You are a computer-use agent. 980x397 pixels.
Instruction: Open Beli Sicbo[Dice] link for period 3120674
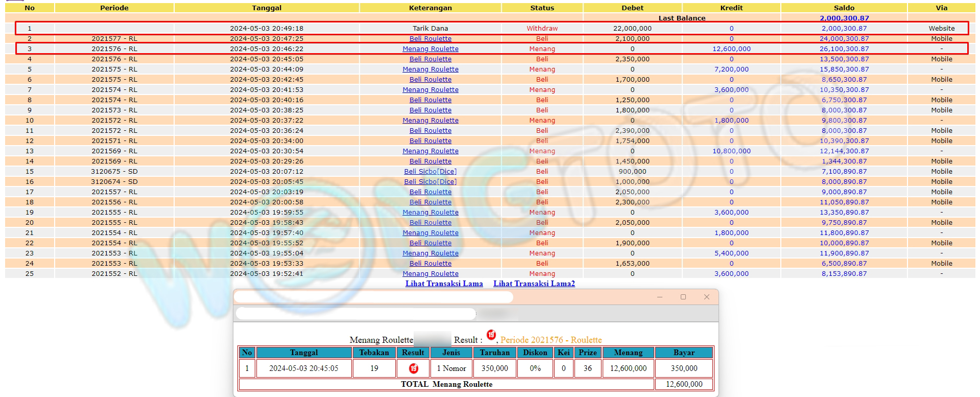[430, 182]
